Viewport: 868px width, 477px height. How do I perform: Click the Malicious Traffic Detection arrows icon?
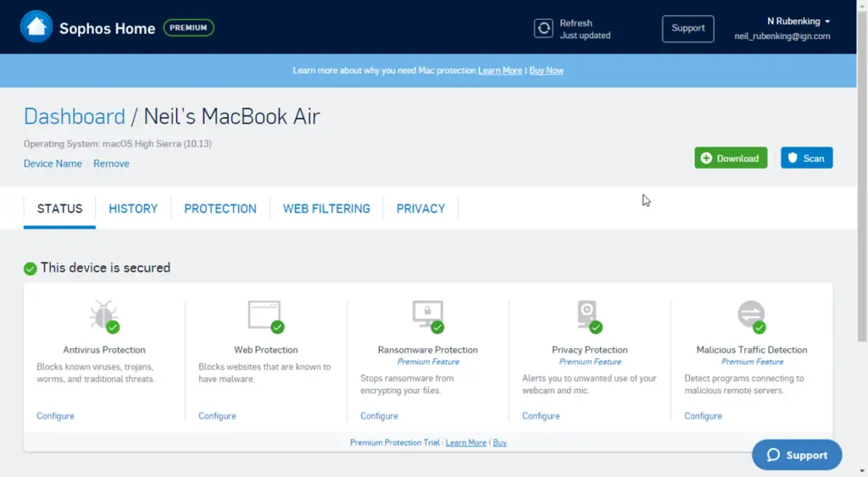pyautogui.click(x=751, y=317)
